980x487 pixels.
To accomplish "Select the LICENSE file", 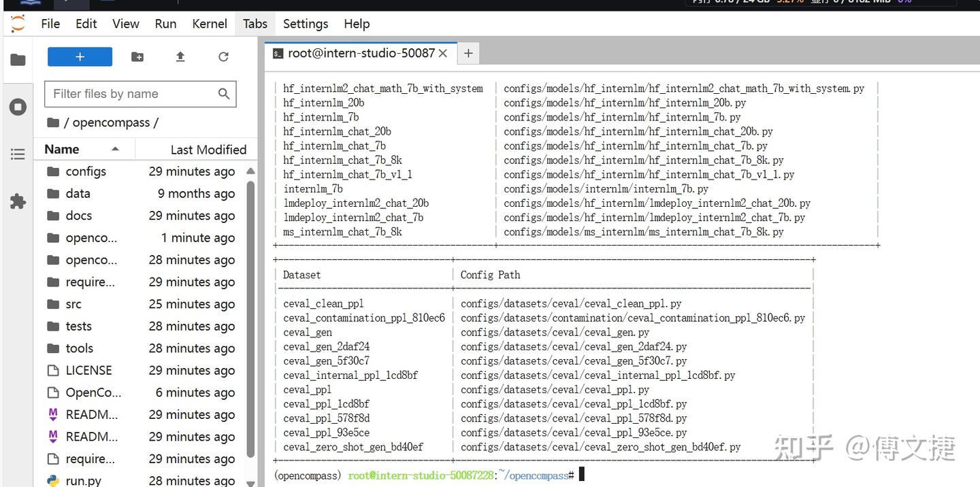I will [141, 370].
